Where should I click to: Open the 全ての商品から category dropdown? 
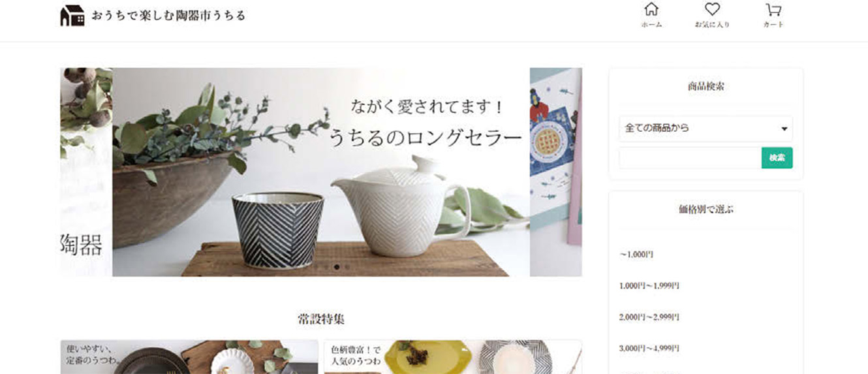705,129
